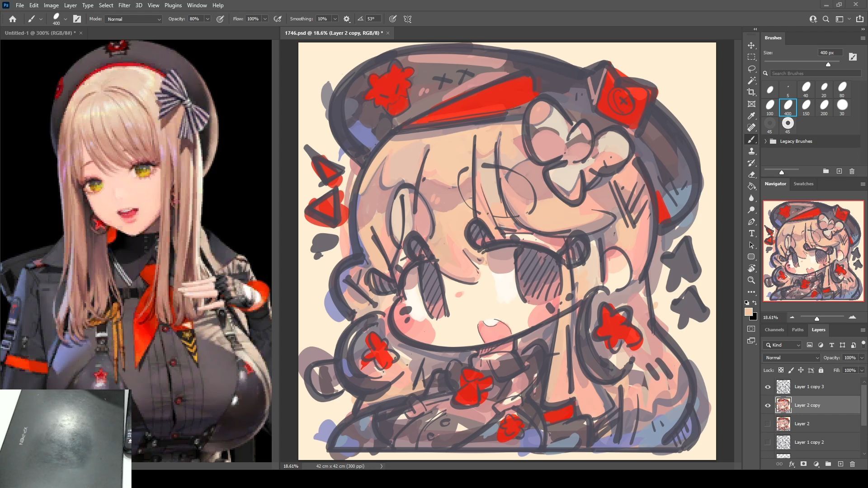Click the foreground color swatch
Image resolution: width=868 pixels, height=488 pixels.
(749, 312)
